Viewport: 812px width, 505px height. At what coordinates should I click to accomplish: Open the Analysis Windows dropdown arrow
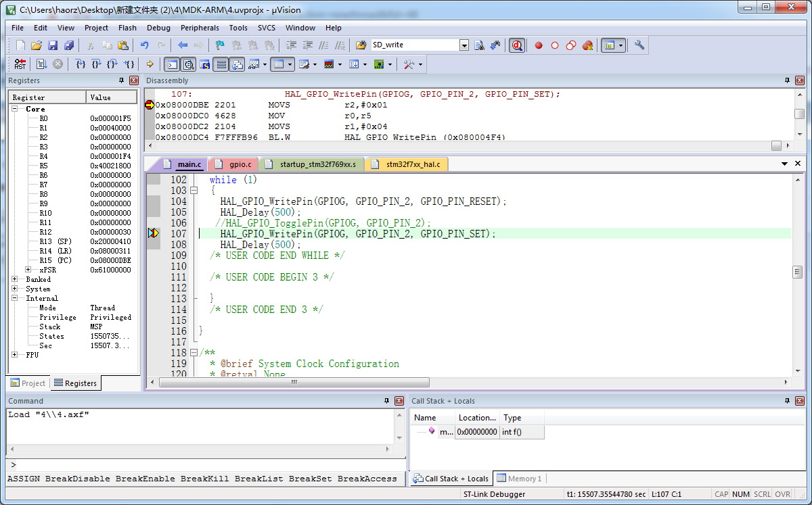pyautogui.click(x=339, y=64)
